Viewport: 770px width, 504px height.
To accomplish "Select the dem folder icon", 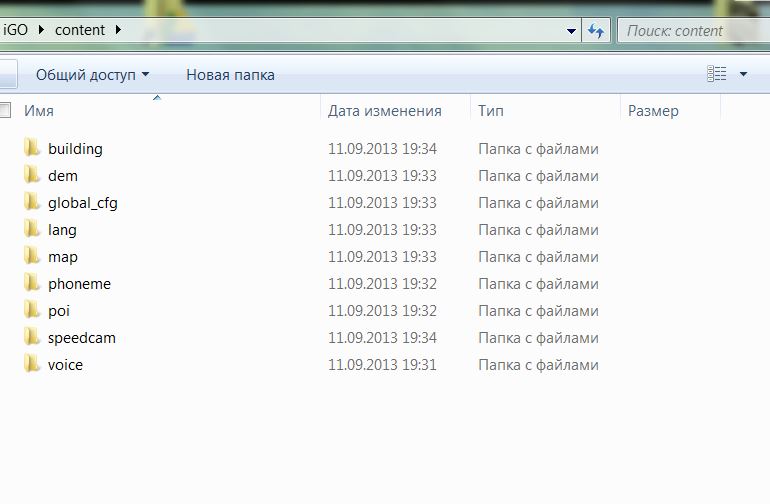I will pos(32,176).
